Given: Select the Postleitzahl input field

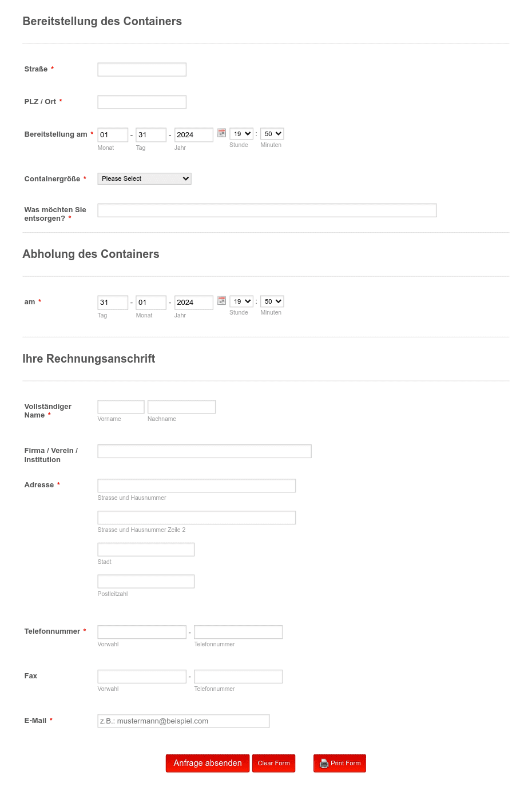Looking at the screenshot, I should point(146,581).
